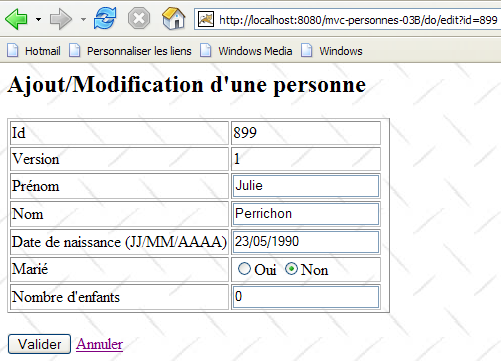Click the site favicon in address bar
Viewport: 501px width, 361px height.
206,19
